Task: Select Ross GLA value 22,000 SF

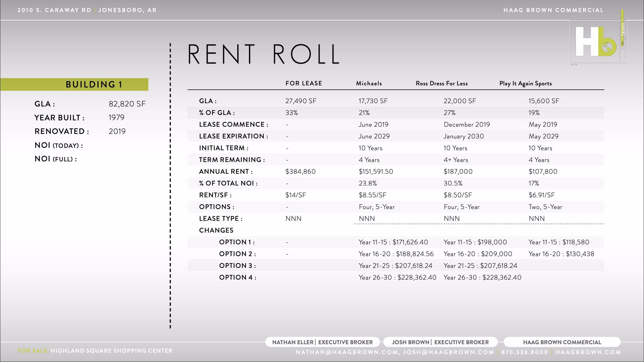Action: point(459,101)
